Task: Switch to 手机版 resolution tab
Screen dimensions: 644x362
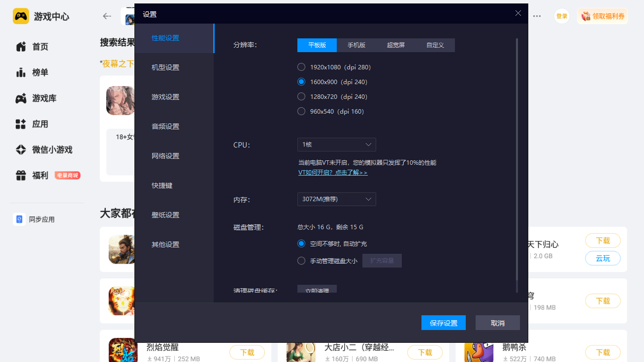Action: coord(356,45)
